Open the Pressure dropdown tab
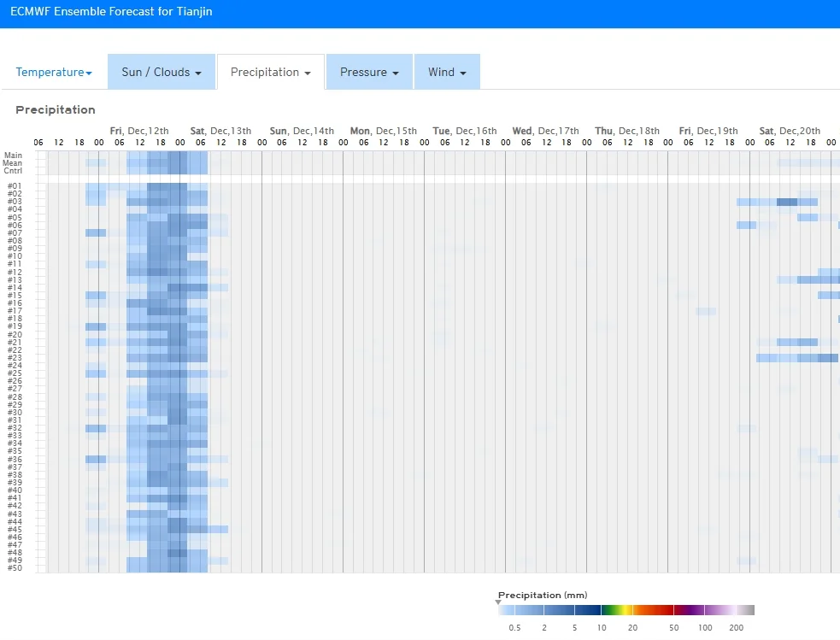 tap(369, 72)
